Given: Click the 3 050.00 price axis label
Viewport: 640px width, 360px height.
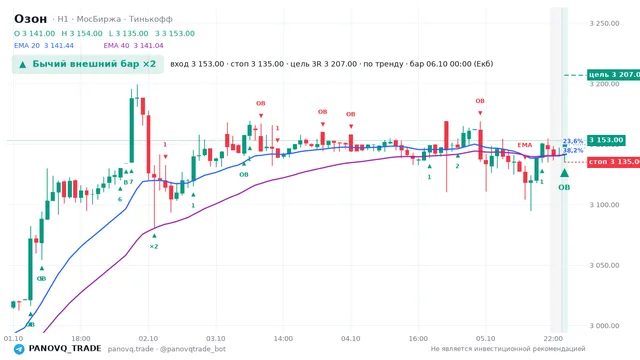Looking at the screenshot, I should (604, 265).
